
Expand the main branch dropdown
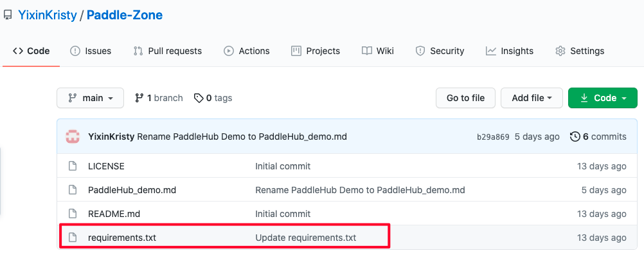91,98
